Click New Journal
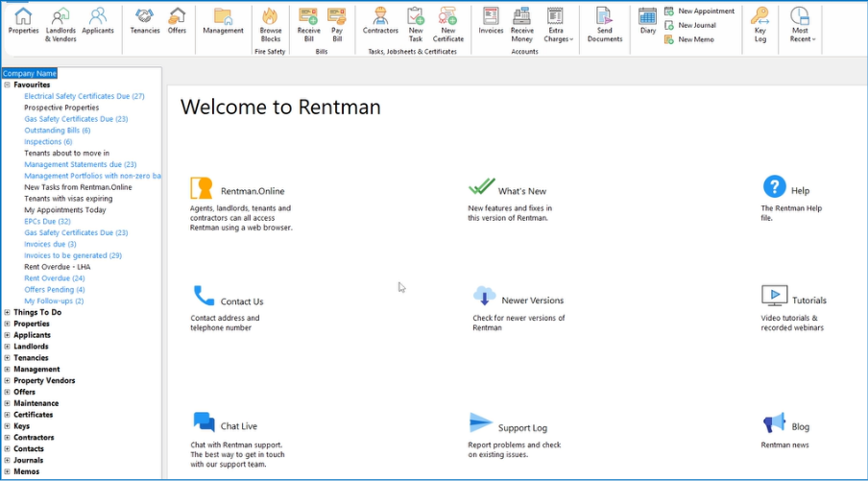 (690, 26)
